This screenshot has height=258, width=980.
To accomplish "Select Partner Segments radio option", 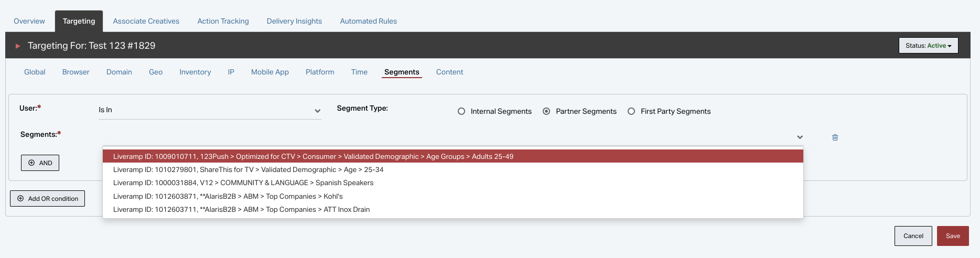I will coord(546,111).
